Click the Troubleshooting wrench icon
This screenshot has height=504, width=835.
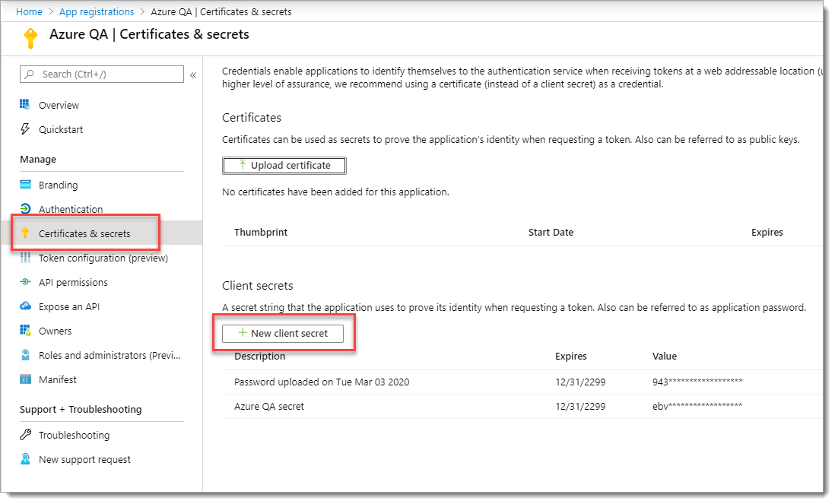pyautogui.click(x=25, y=435)
